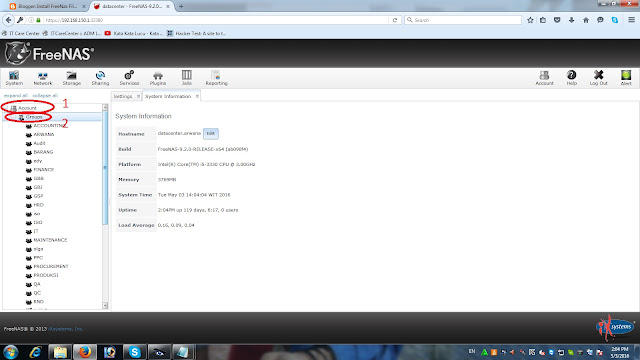Screen dimensions: 640x360
Task: Open File Explorer folder in taskbar
Action: [60, 352]
